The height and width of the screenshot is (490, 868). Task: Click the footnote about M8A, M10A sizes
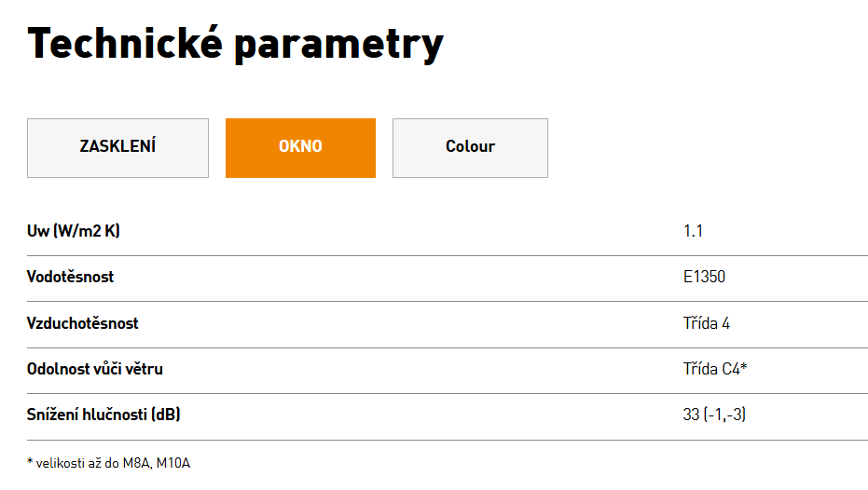(108, 463)
